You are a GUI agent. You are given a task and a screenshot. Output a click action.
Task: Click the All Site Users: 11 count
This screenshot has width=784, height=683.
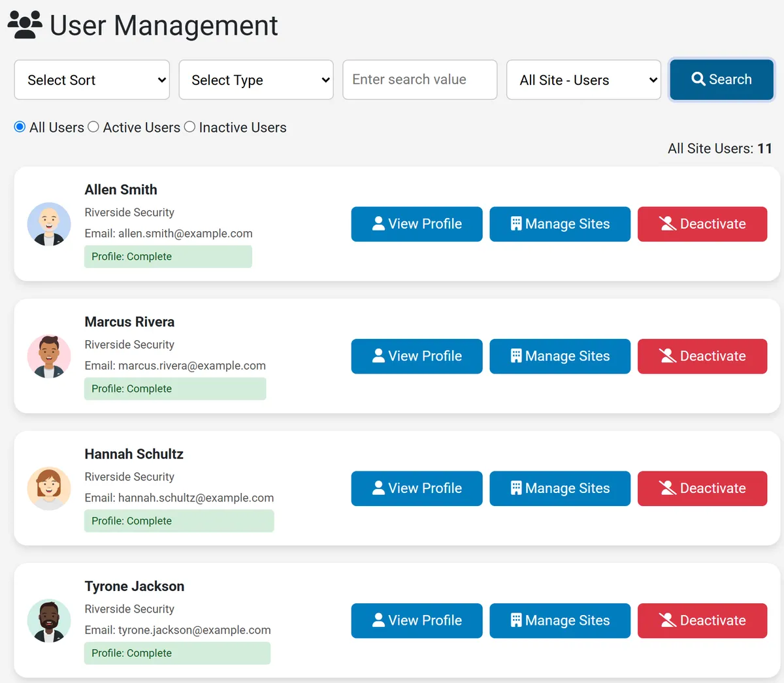pyautogui.click(x=720, y=149)
